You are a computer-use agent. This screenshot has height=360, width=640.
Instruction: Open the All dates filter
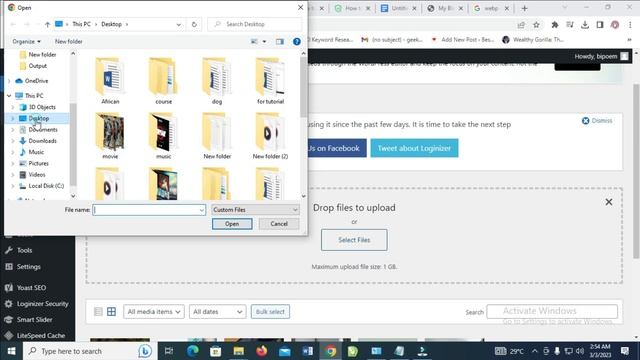(217, 312)
